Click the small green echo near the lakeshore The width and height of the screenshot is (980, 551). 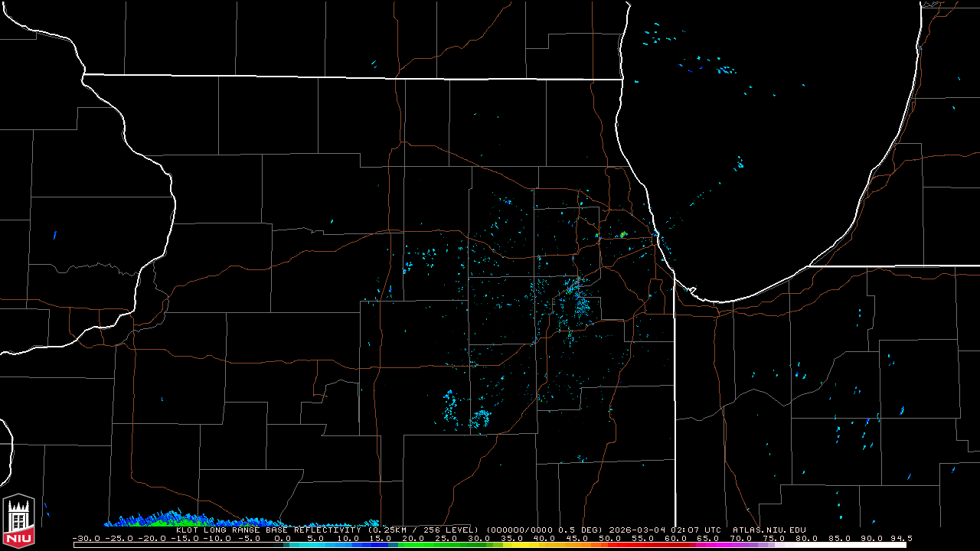[x=623, y=234]
